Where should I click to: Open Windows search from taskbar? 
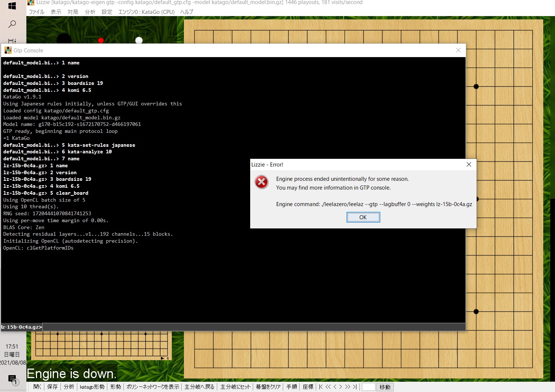click(x=12, y=24)
